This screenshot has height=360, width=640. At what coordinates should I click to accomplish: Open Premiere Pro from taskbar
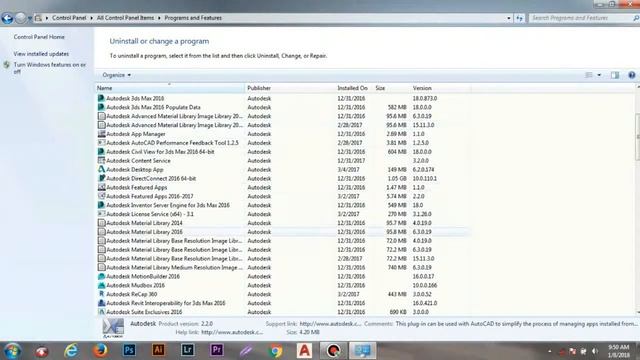coord(217,350)
